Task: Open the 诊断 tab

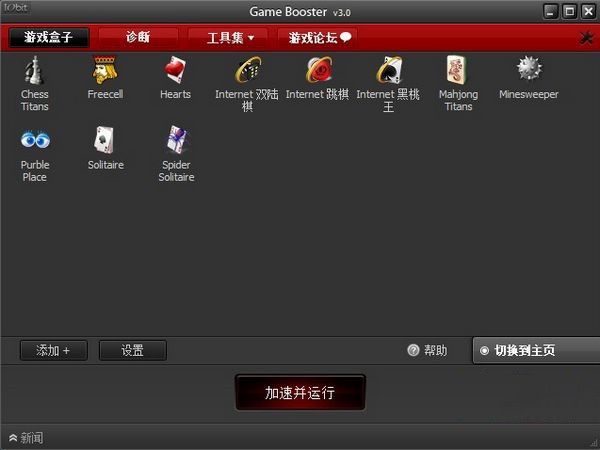Action: (x=138, y=38)
